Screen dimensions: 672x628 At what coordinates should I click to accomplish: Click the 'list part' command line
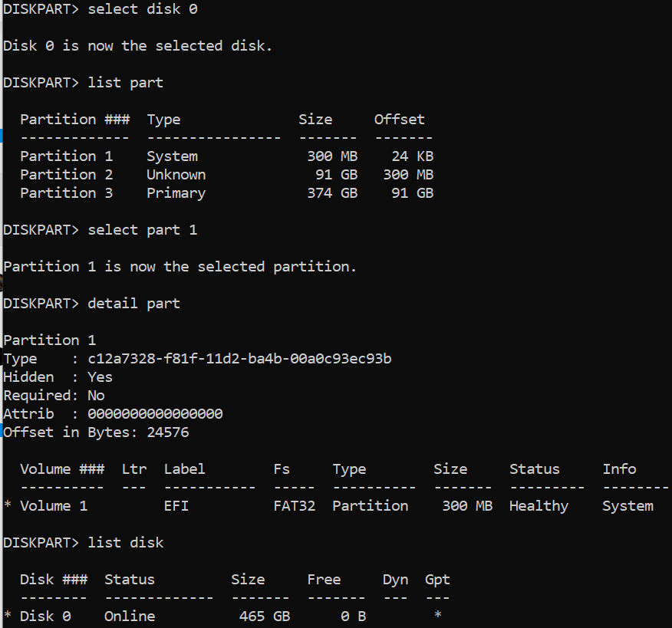tap(83, 82)
